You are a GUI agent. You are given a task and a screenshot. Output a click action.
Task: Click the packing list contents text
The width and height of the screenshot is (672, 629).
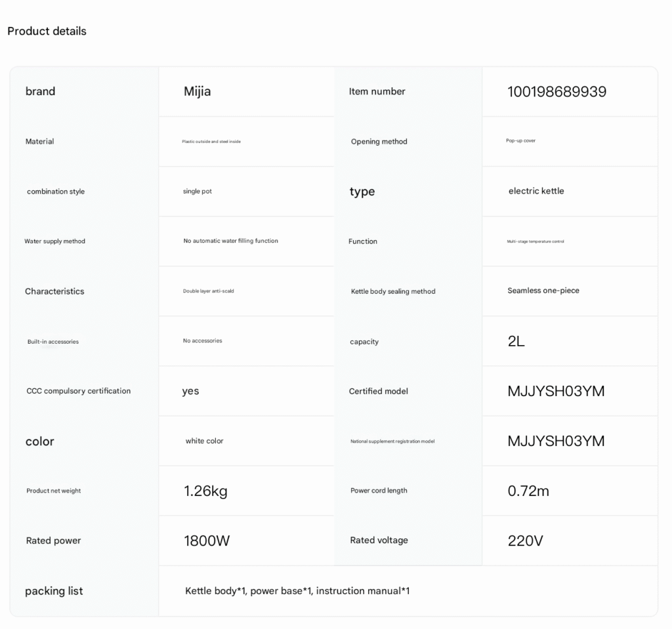coord(297,591)
